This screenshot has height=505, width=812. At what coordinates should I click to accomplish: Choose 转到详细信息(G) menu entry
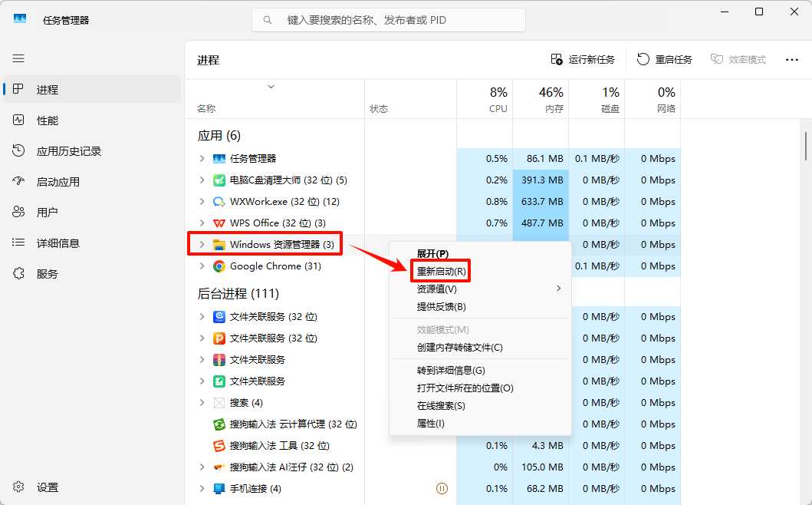pyautogui.click(x=451, y=370)
